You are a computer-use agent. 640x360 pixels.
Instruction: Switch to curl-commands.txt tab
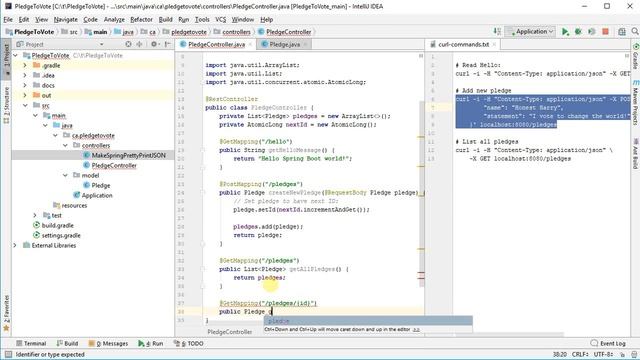point(463,44)
